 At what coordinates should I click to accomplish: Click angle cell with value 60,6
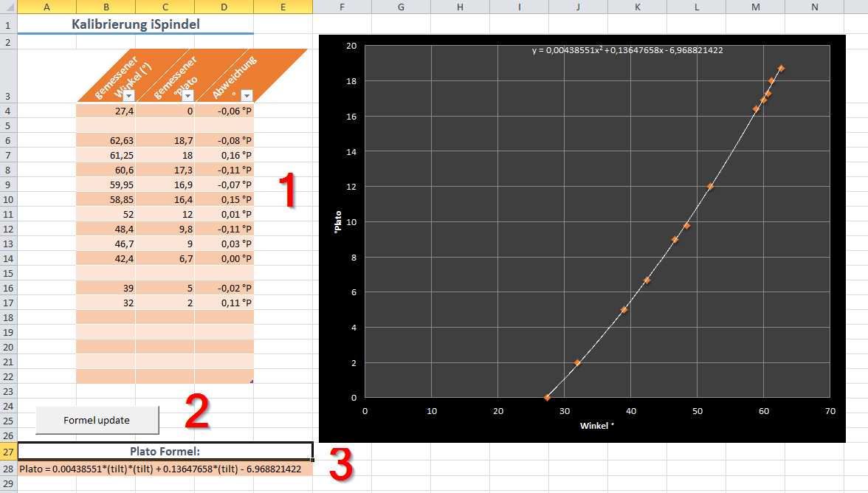[106, 170]
